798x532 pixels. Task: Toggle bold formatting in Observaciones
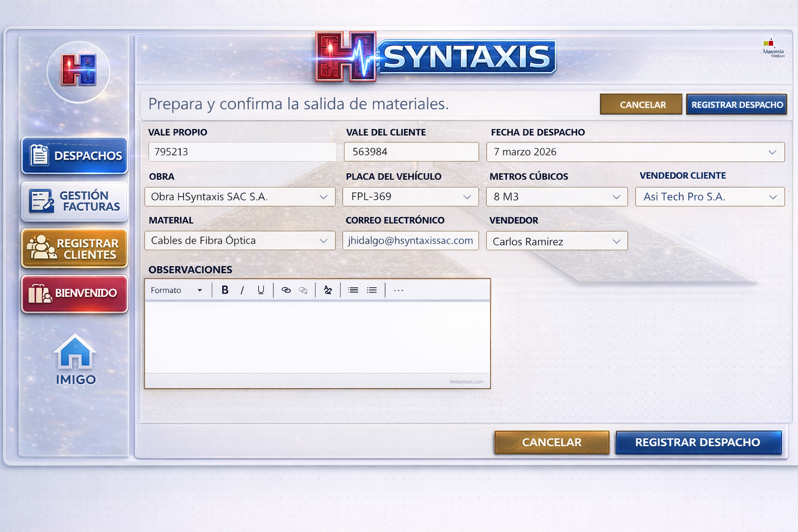click(224, 290)
